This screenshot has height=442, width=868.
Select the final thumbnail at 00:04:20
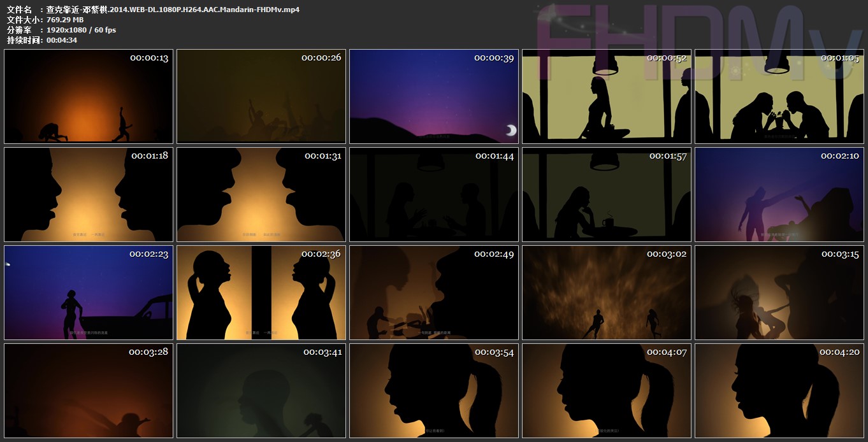(x=779, y=390)
